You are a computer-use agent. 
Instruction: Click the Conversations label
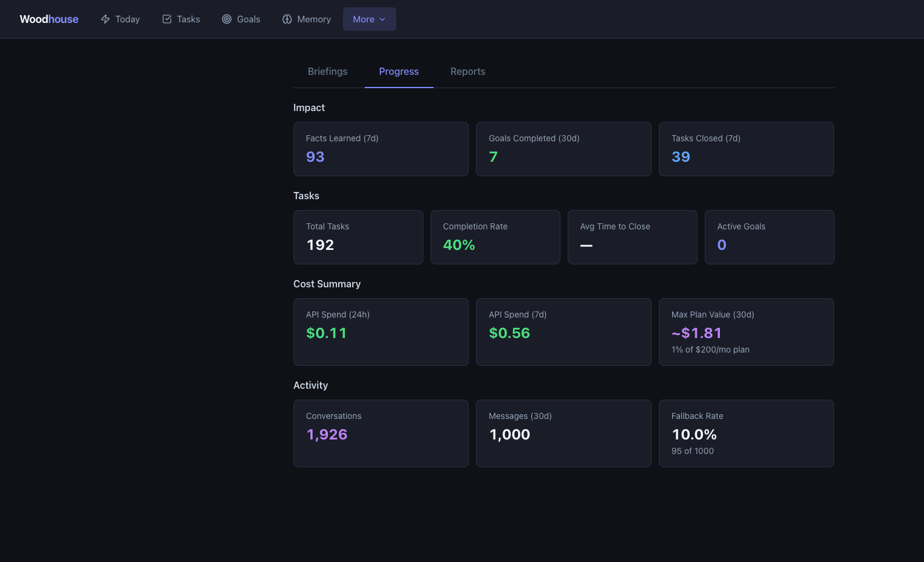click(333, 416)
